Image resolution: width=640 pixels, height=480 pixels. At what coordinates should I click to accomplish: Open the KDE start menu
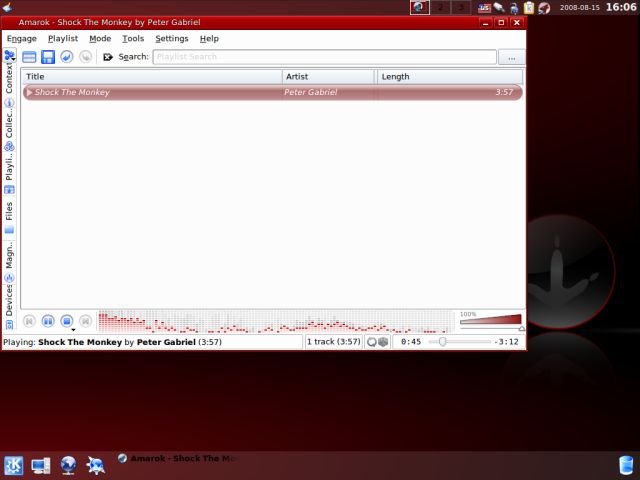pyautogui.click(x=14, y=465)
